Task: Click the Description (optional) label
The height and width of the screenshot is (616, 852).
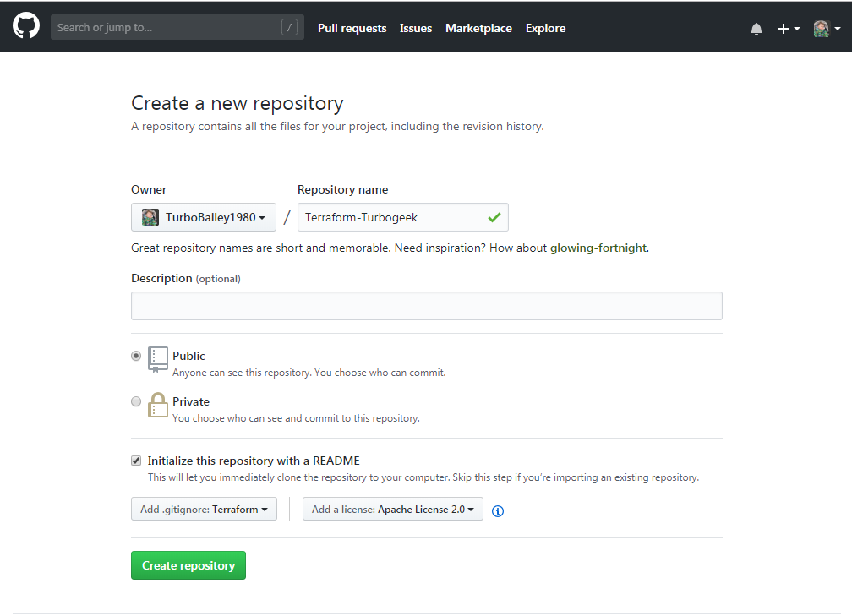Action: [x=186, y=278]
